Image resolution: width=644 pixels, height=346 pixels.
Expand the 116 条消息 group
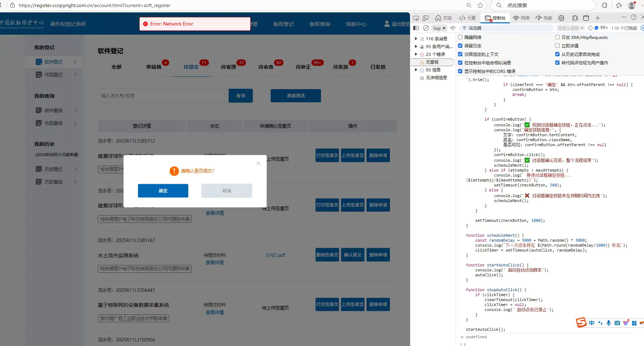tap(416, 39)
